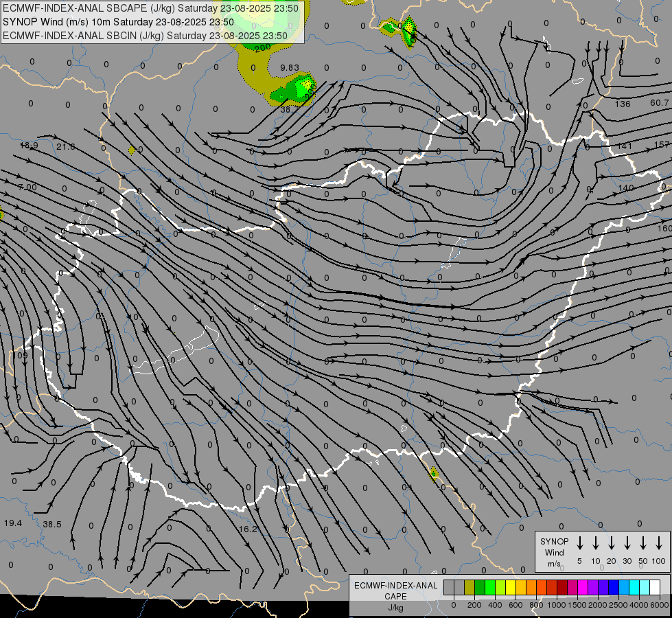Select the dark green CAPE legend swatch

click(x=480, y=588)
